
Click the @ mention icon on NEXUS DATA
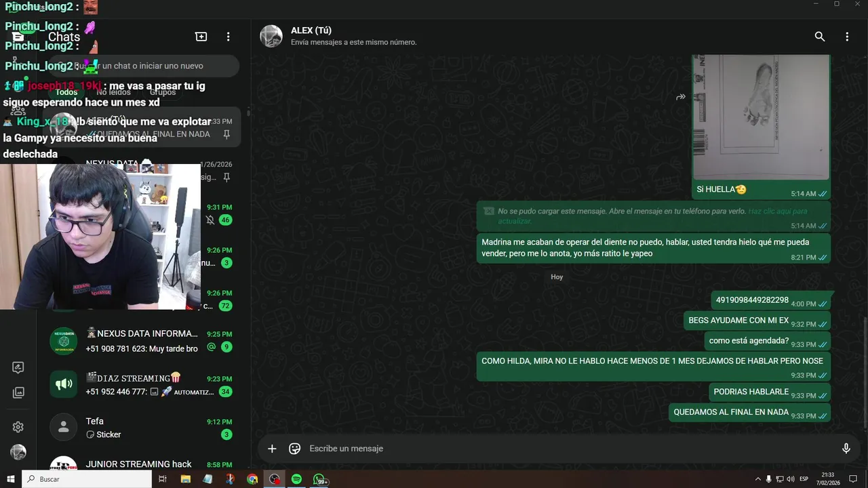211,347
